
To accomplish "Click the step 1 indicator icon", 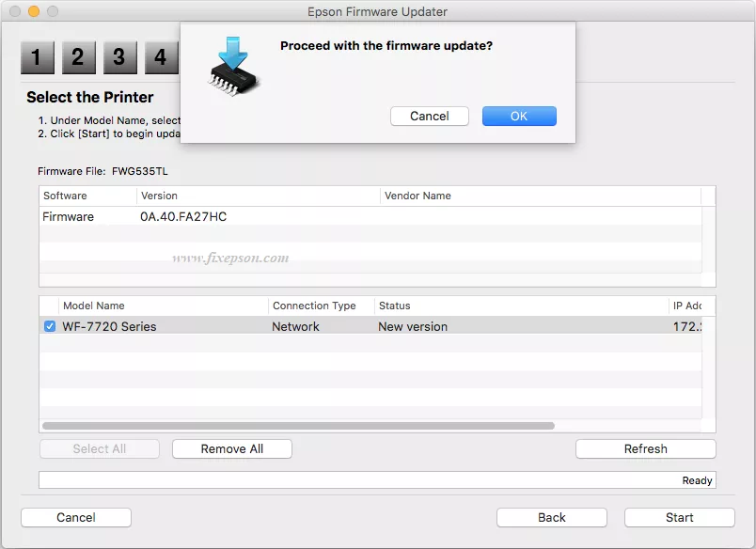I will tap(36, 58).
